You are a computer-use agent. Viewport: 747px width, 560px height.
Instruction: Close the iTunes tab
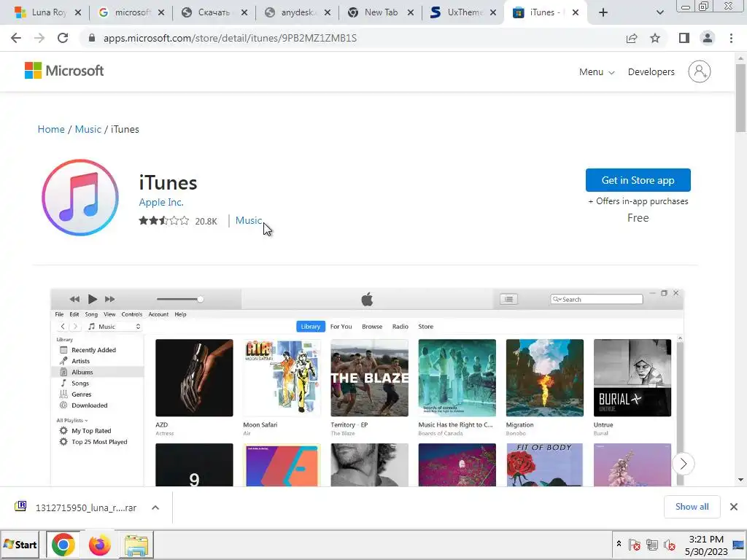(576, 12)
